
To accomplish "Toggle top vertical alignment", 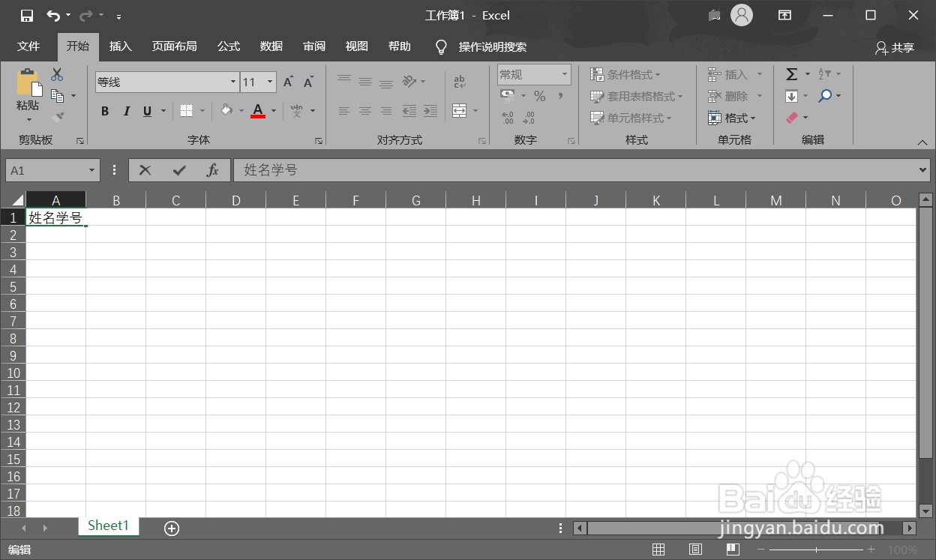I will point(344,79).
